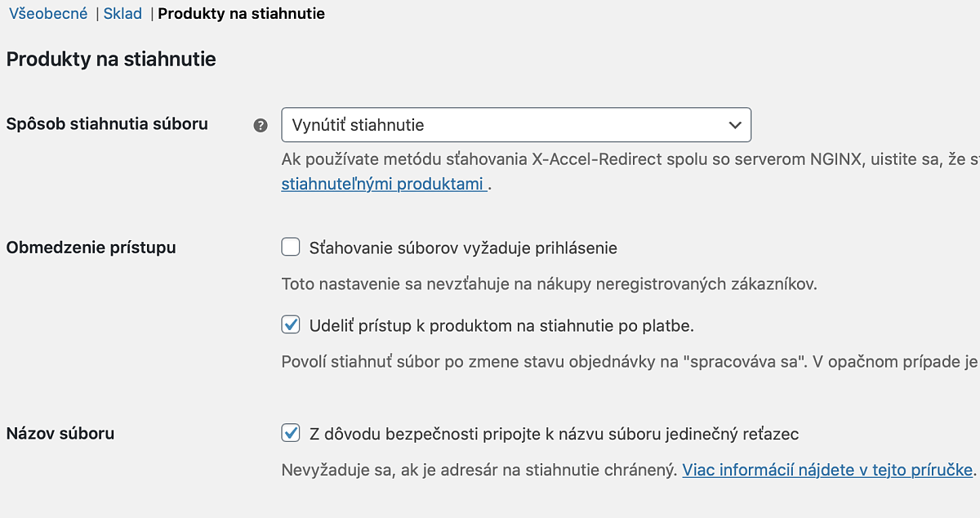980x518 pixels.
Task: Click the X-Accel-Redirect description text
Action: 630,159
